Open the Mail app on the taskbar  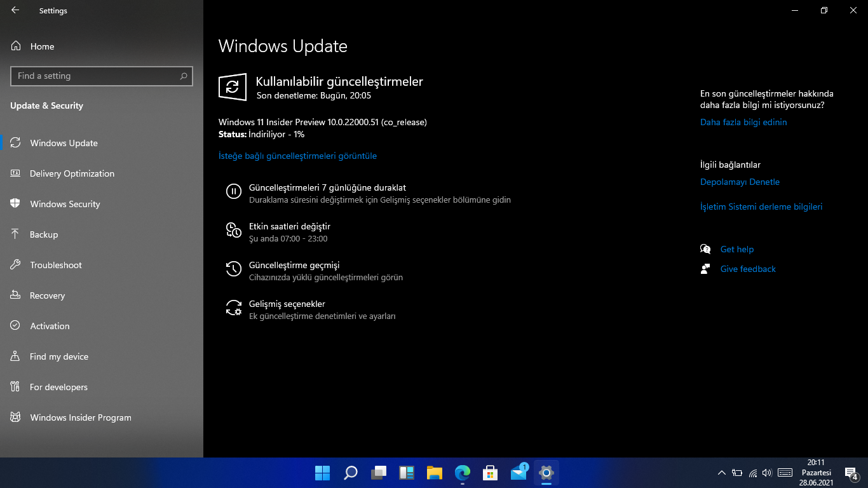[x=519, y=473]
